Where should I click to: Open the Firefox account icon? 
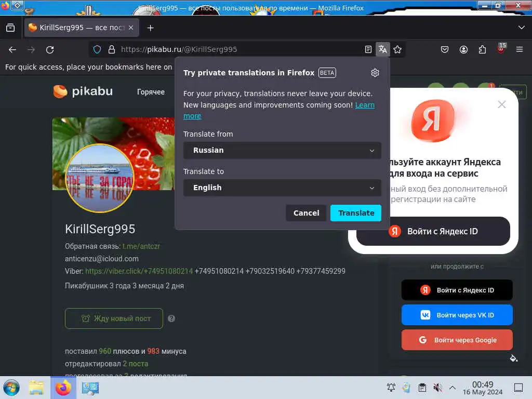tap(463, 49)
